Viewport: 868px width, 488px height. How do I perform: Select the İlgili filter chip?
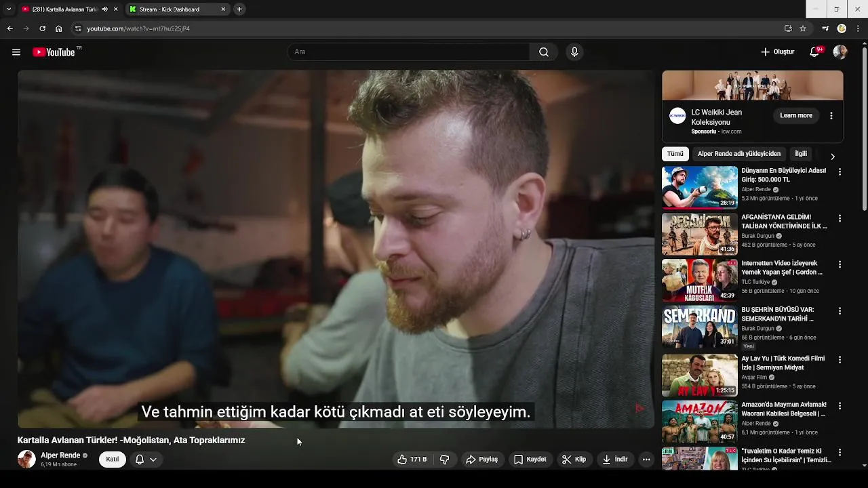(801, 154)
